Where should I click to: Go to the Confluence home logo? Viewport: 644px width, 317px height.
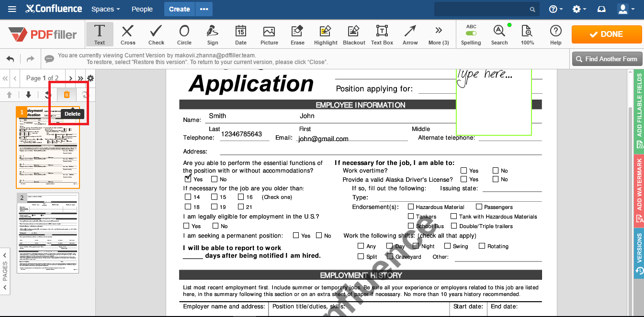click(54, 9)
